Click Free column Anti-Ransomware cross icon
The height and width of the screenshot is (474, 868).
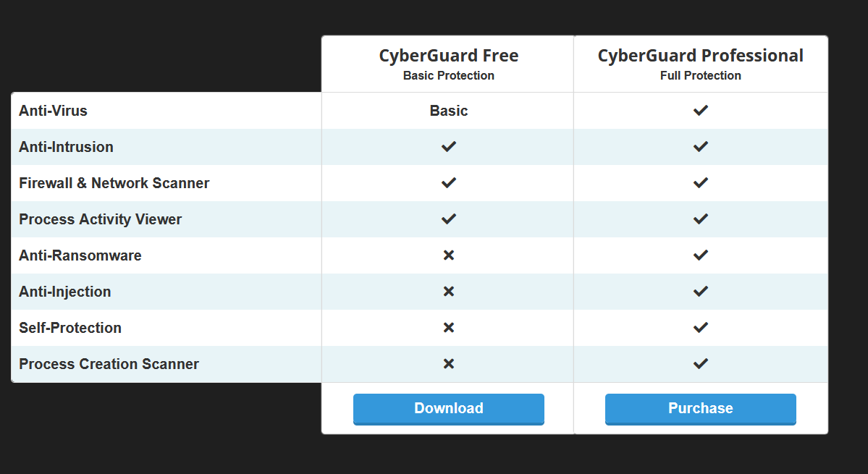pos(449,255)
